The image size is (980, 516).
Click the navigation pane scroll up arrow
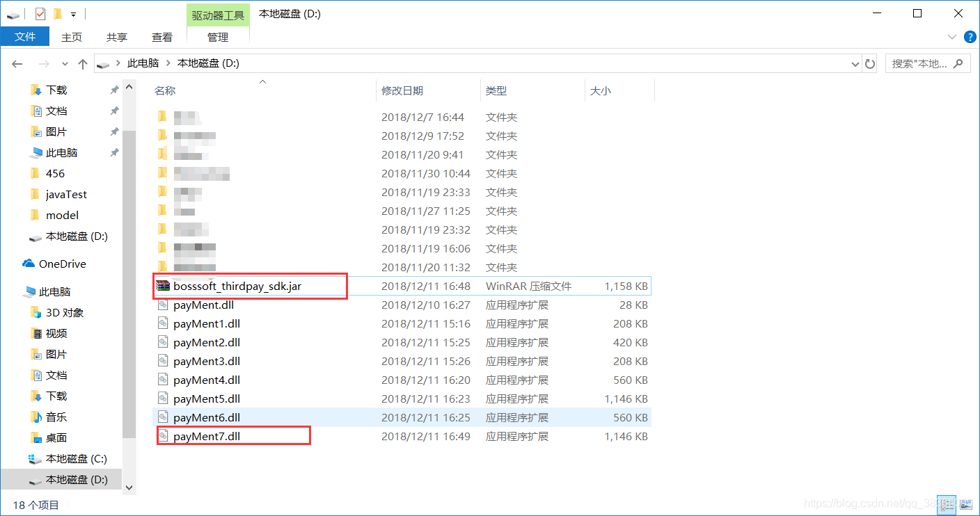pyautogui.click(x=129, y=87)
